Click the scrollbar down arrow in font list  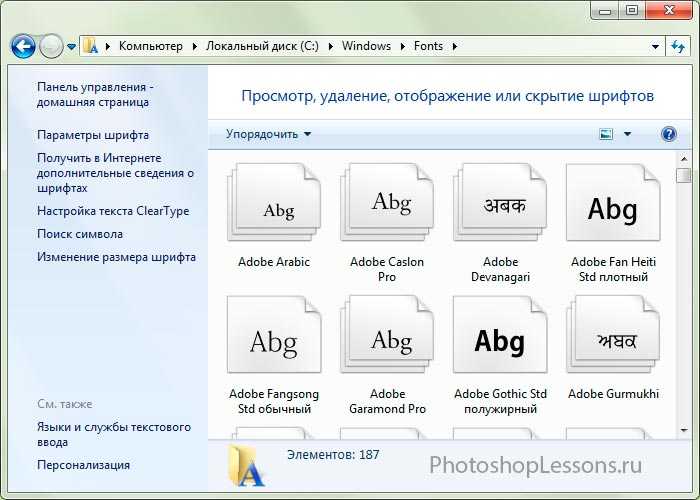click(683, 430)
